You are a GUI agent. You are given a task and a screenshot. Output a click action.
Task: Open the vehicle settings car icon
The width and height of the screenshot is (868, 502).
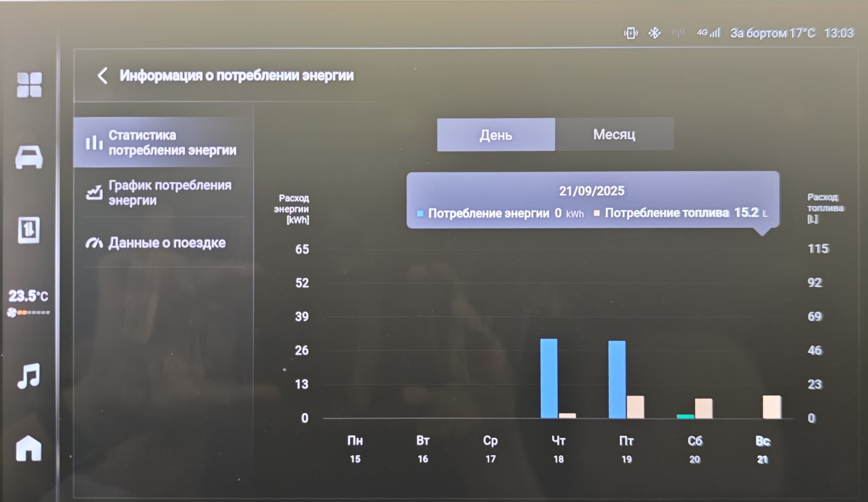click(x=29, y=157)
